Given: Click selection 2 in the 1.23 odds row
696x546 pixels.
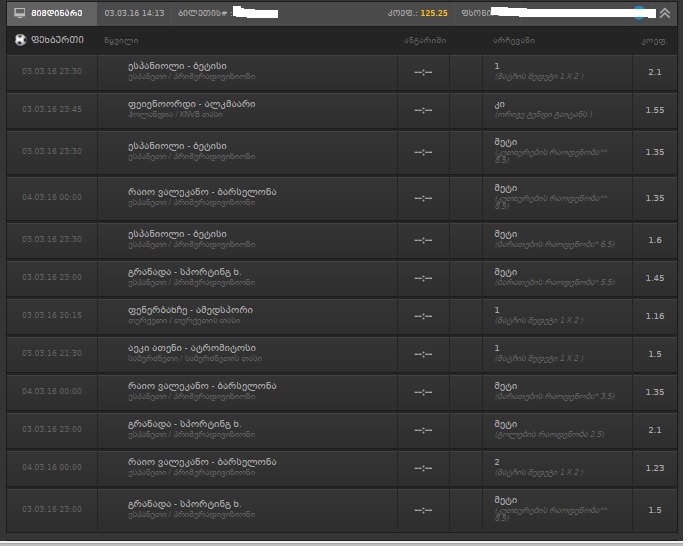Looking at the screenshot, I should [497, 462].
